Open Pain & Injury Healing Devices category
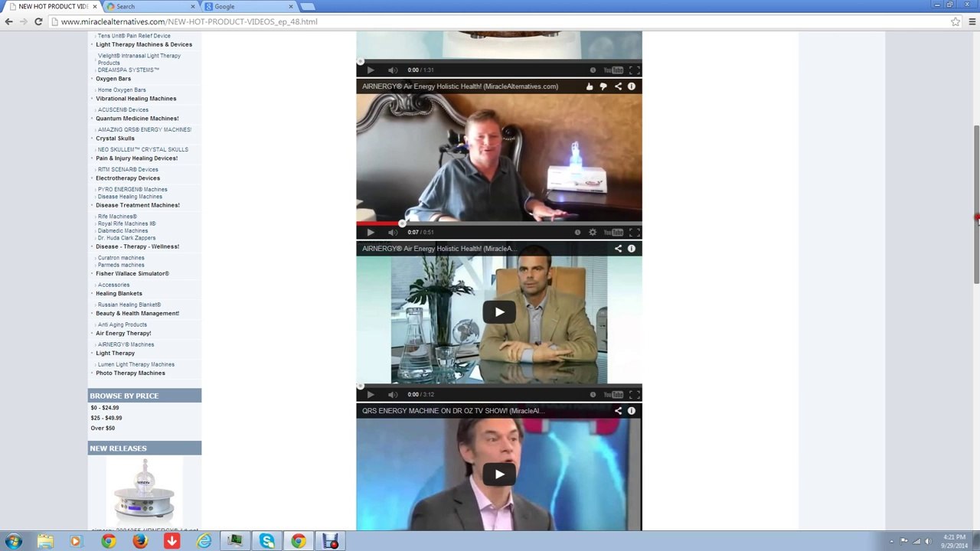This screenshot has width=980, height=551. pyautogui.click(x=136, y=158)
